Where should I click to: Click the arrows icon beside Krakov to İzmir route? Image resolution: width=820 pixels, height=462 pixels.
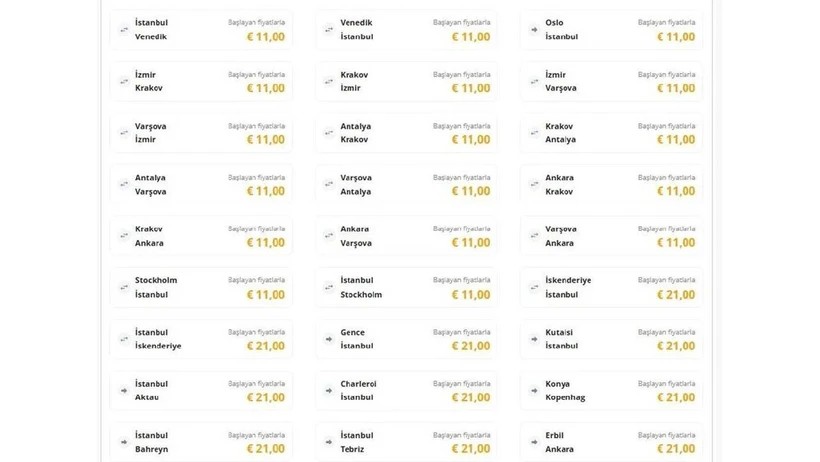tap(329, 81)
